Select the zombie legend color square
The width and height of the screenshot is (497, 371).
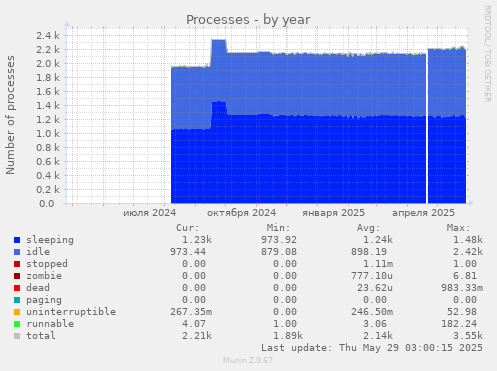point(17,276)
